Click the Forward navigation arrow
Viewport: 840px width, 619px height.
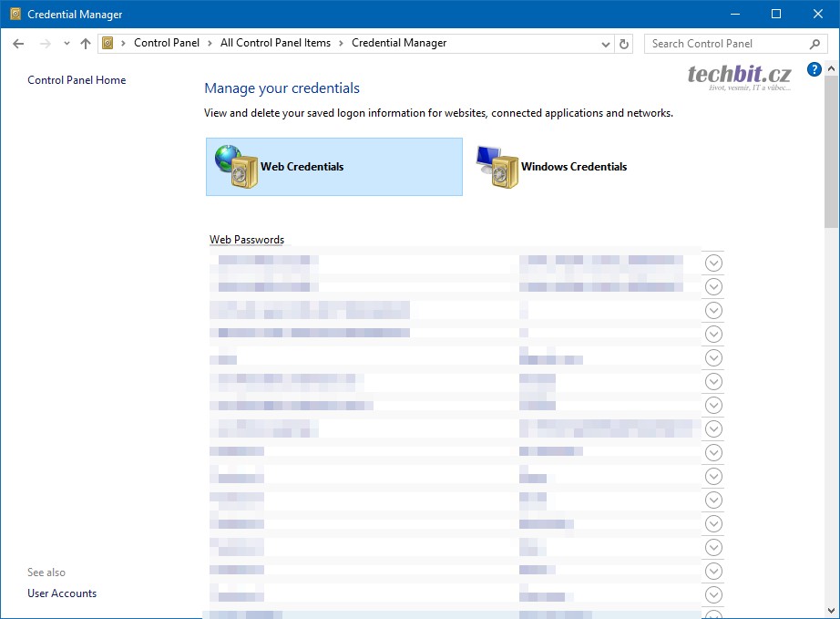(x=45, y=44)
